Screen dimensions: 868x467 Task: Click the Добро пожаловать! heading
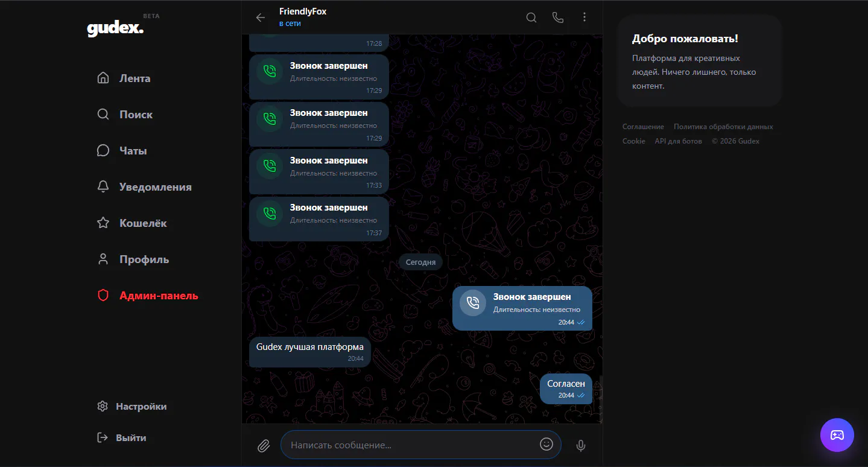[x=685, y=39]
